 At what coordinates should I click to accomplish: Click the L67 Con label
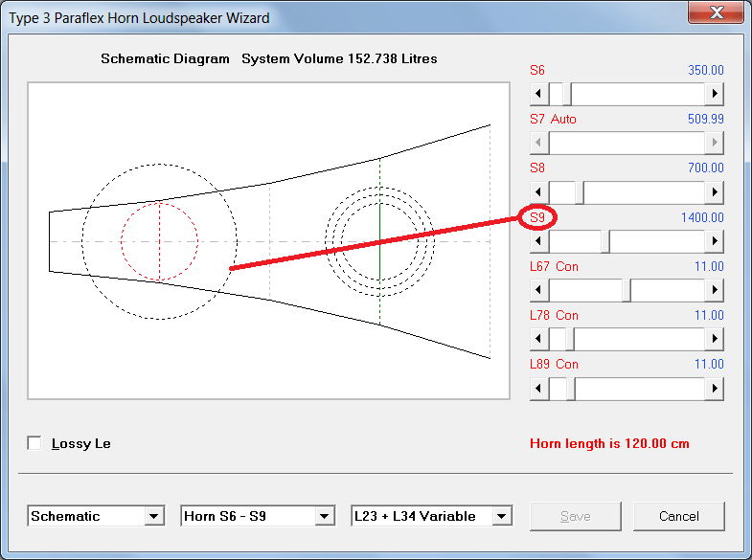554,266
